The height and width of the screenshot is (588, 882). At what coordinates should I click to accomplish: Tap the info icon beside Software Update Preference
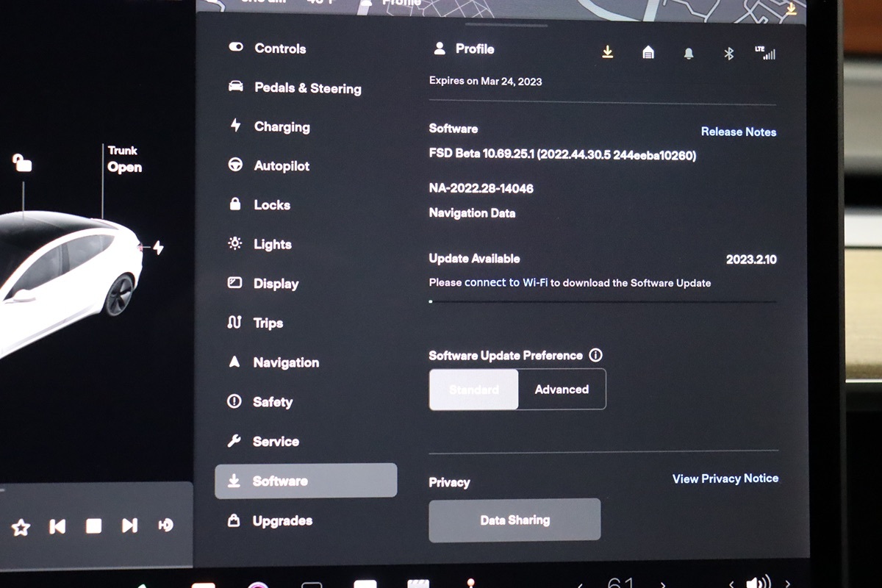tap(595, 356)
